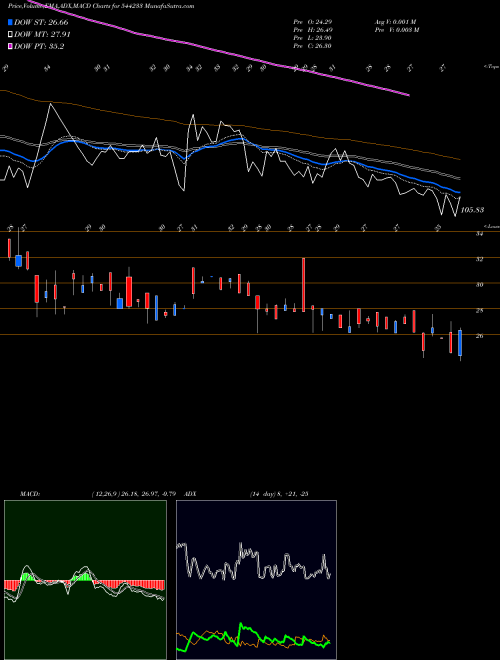This screenshot has width=500, height=660.
Task: Click the price axis label 34
Action: pyautogui.click(x=479, y=234)
